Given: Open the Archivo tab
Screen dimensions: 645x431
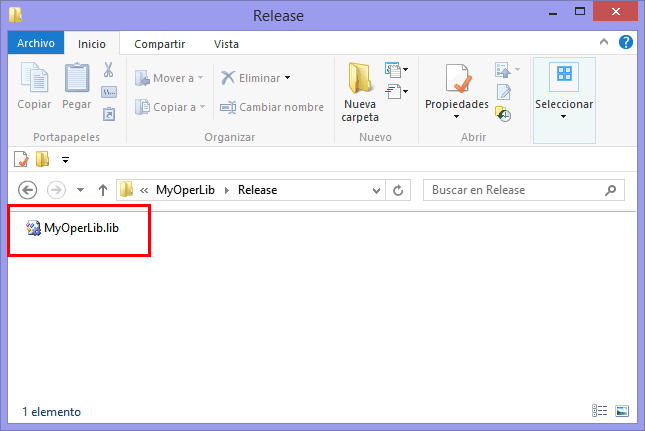Looking at the screenshot, I should pos(36,43).
